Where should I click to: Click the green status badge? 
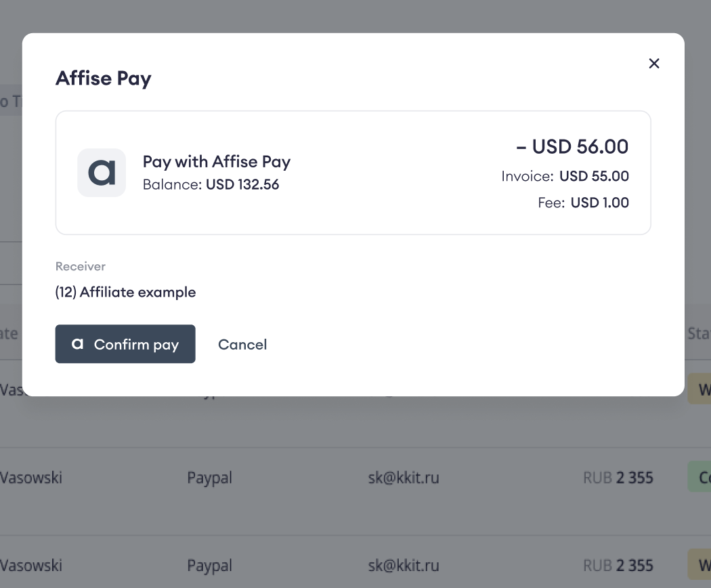(x=700, y=478)
